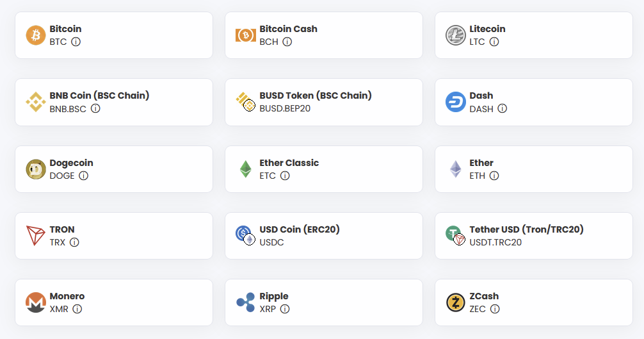Click the orange Bitcoin logo icon

(x=36, y=35)
